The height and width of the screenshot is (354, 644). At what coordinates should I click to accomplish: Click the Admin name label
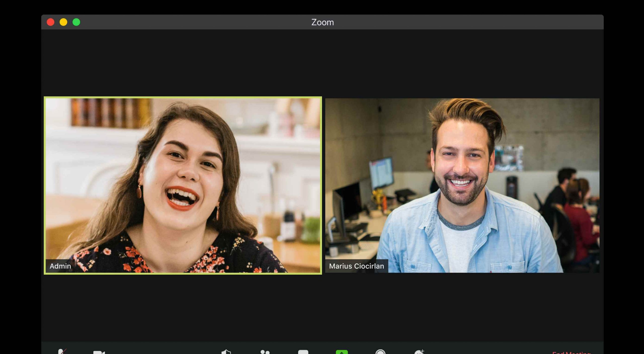(60, 266)
